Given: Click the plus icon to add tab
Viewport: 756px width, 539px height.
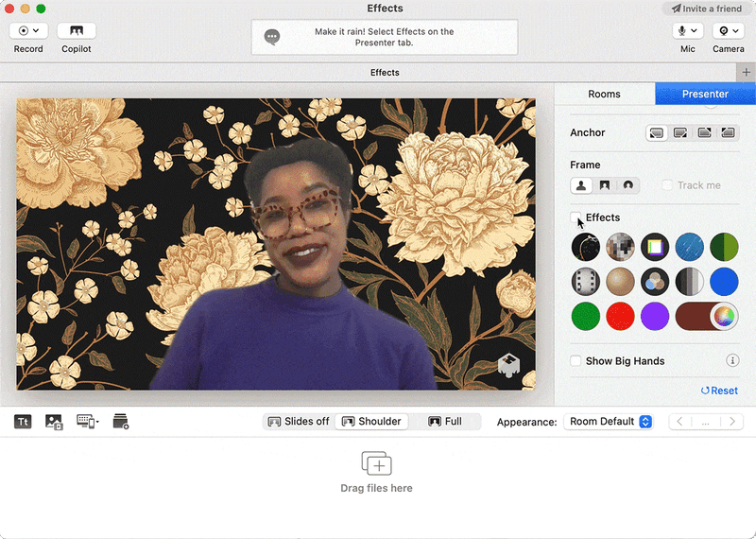Looking at the screenshot, I should pos(746,73).
